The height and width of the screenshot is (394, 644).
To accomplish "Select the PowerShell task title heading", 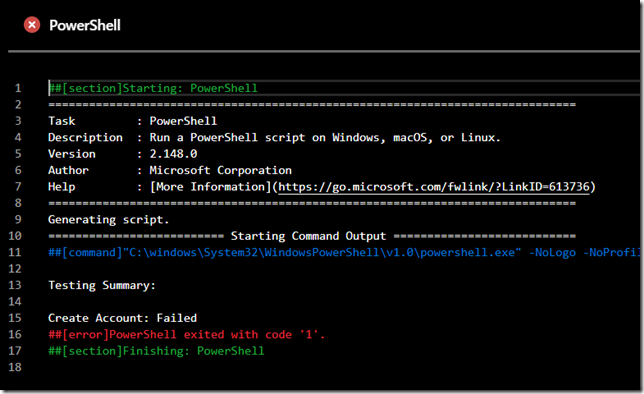I will point(85,25).
